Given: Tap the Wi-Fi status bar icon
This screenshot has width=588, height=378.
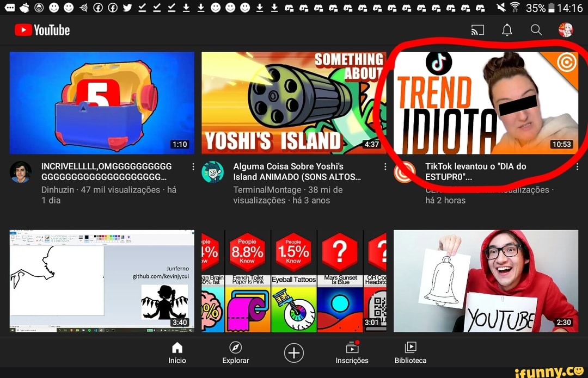Looking at the screenshot, I should click(515, 7).
